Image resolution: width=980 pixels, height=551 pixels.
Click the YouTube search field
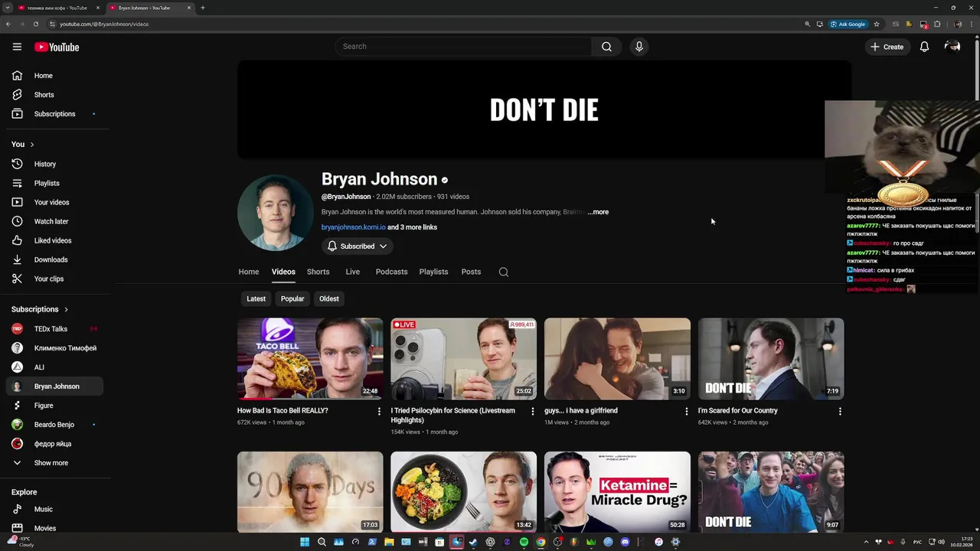pyautogui.click(x=463, y=47)
